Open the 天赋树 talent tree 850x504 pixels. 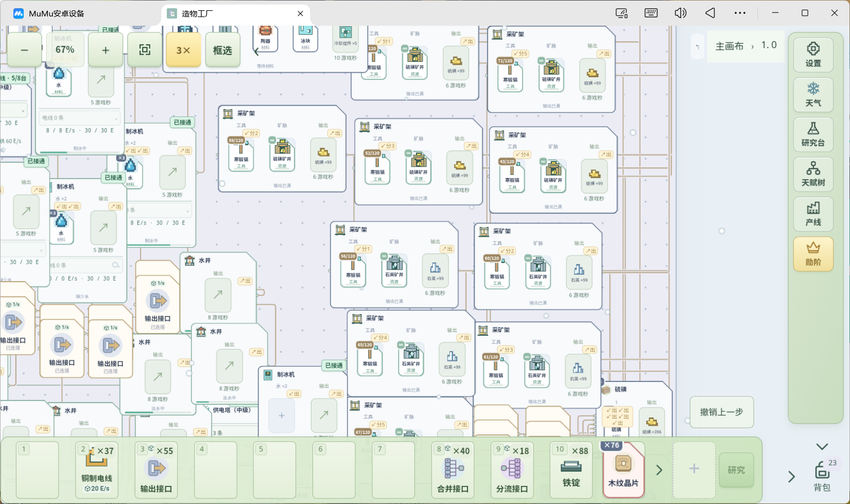[813, 174]
